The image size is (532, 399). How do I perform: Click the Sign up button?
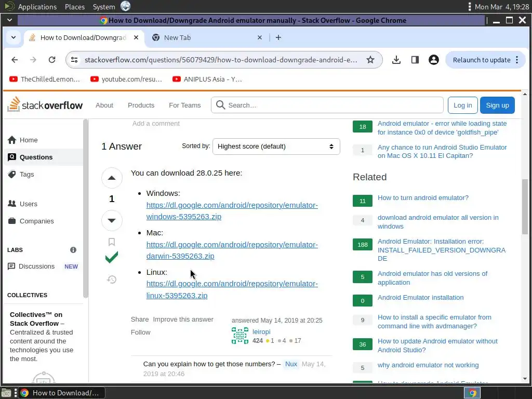(497, 105)
